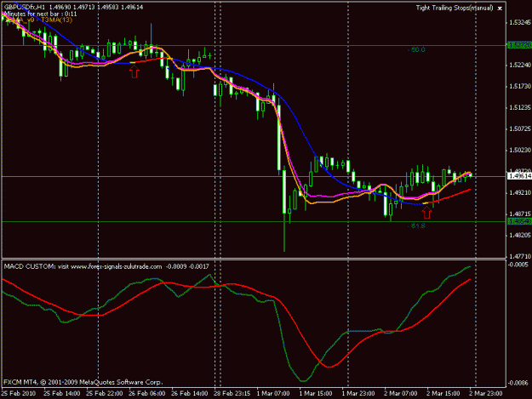Click the 1.48205 price scale value
The height and width of the screenshot is (399, 532).
520,235
